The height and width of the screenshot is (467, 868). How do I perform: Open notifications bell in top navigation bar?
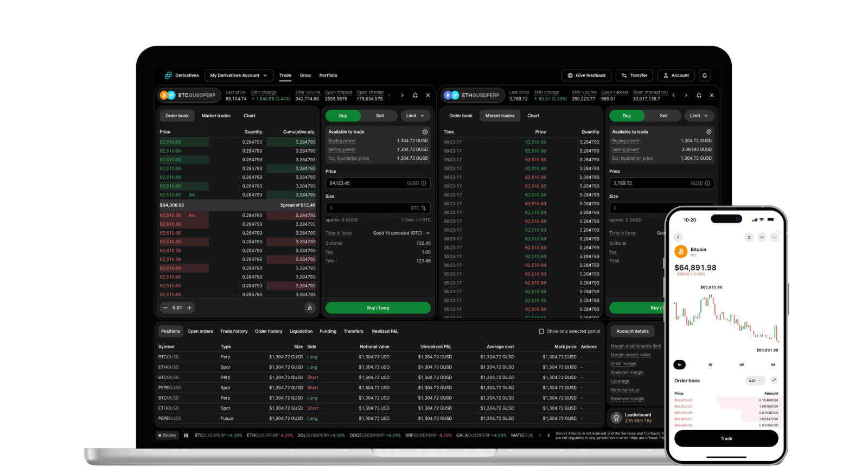tap(704, 75)
